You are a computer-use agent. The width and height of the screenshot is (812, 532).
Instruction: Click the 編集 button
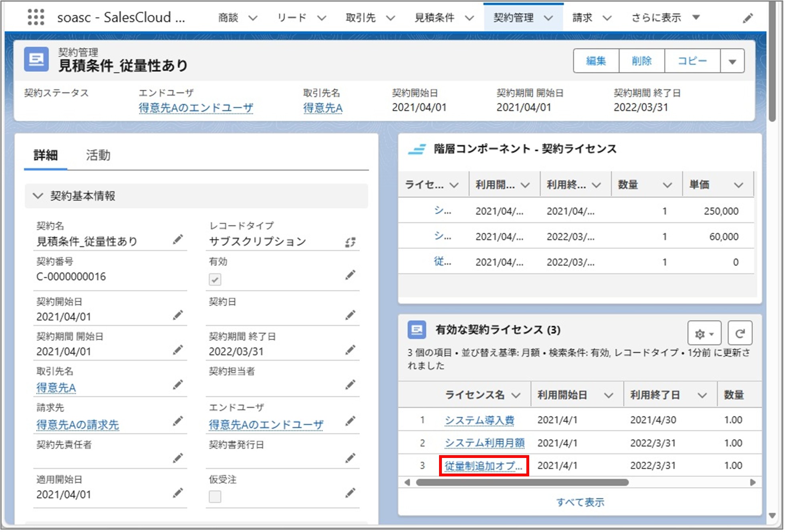(x=596, y=61)
